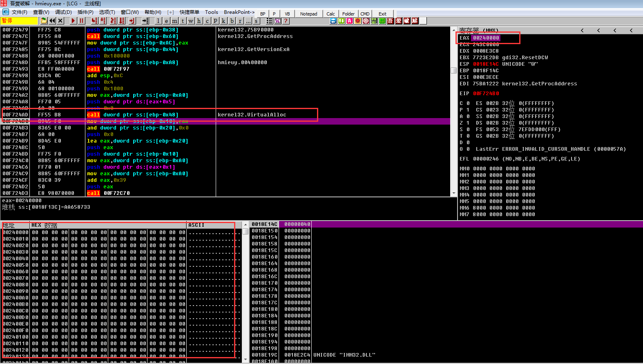Viewport: 643px width, 364px height.
Task: Restart the debugged program with the rewind icon
Action: pos(52,21)
